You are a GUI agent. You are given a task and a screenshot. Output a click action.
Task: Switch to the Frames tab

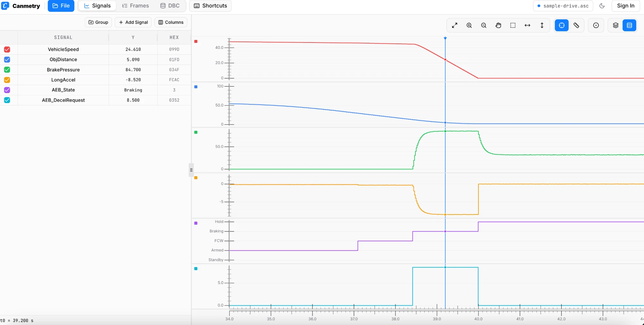click(135, 6)
